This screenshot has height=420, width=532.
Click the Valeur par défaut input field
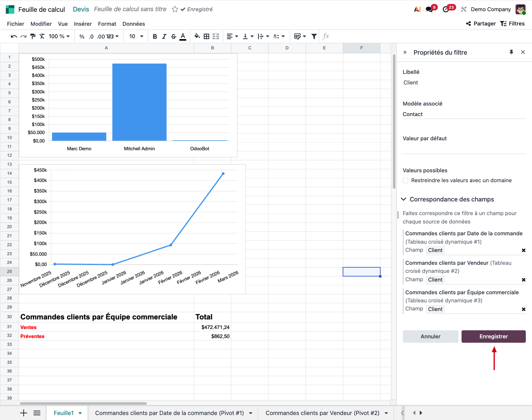[x=464, y=149]
